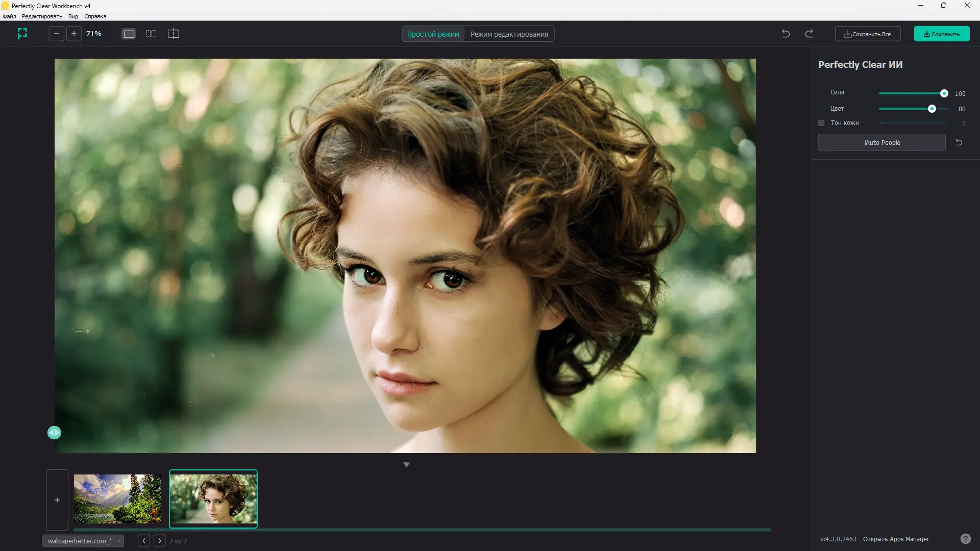Redo the last adjustment
The height and width of the screenshot is (551, 980).
(809, 34)
